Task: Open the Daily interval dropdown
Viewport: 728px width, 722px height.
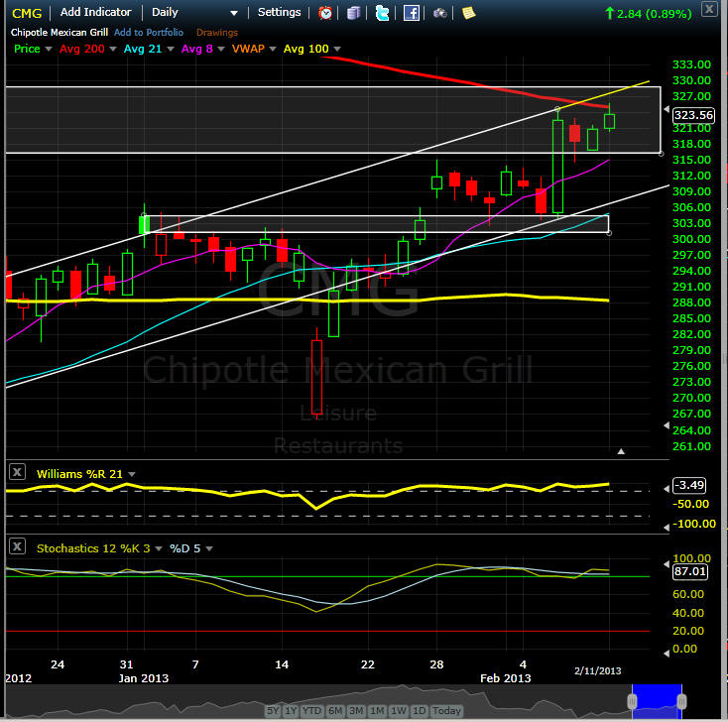Action: (195, 13)
